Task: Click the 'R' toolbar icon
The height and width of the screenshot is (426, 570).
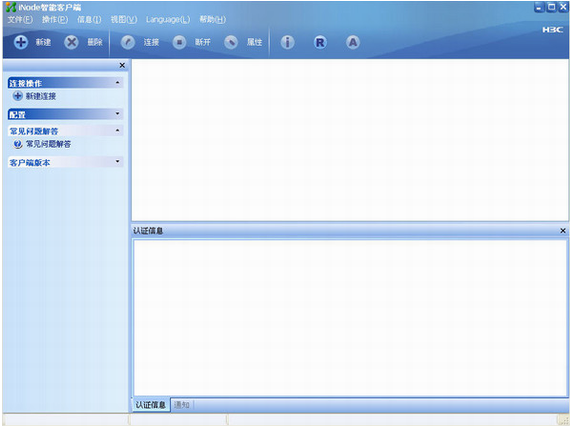Action: pyautogui.click(x=320, y=42)
